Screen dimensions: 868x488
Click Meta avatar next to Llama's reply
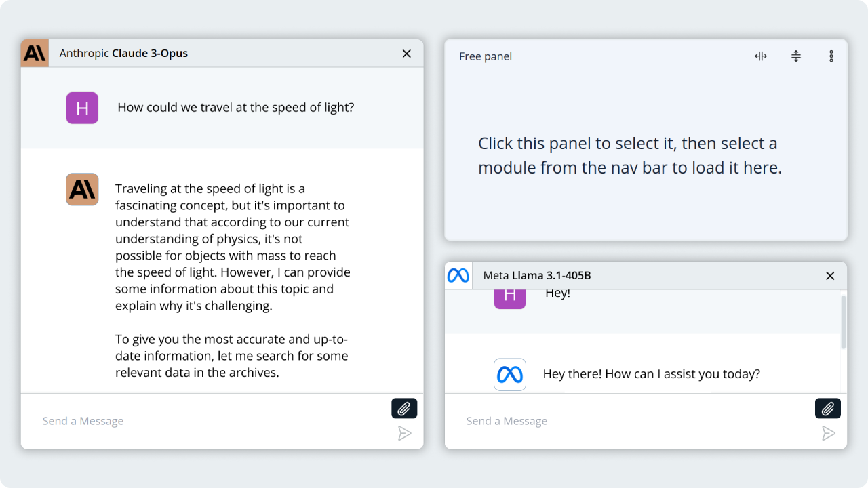coord(510,374)
